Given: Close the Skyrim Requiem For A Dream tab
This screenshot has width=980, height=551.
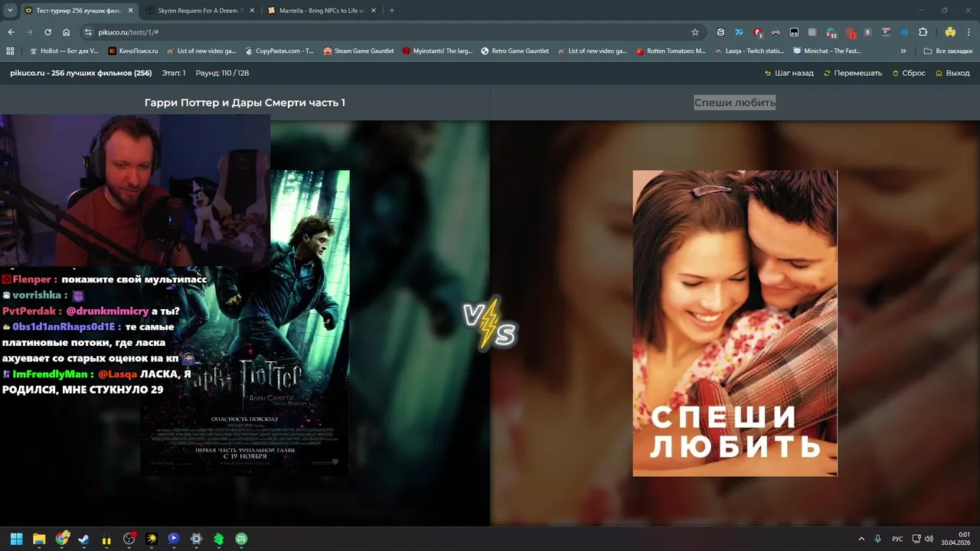Looking at the screenshot, I should point(253,11).
